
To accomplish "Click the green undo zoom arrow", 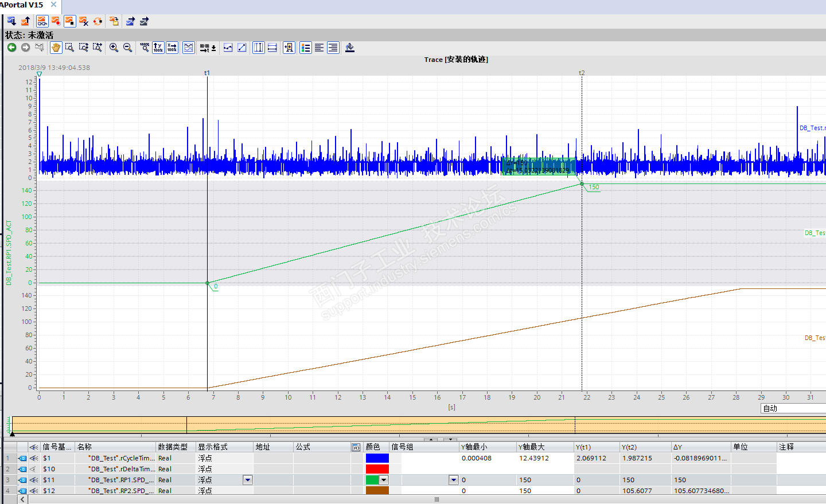I will tap(11, 48).
